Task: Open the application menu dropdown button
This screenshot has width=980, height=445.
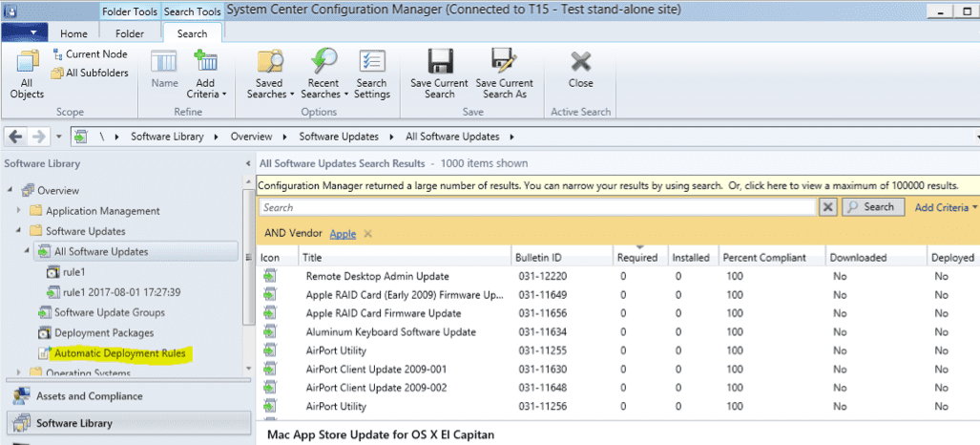Action: click(x=25, y=32)
